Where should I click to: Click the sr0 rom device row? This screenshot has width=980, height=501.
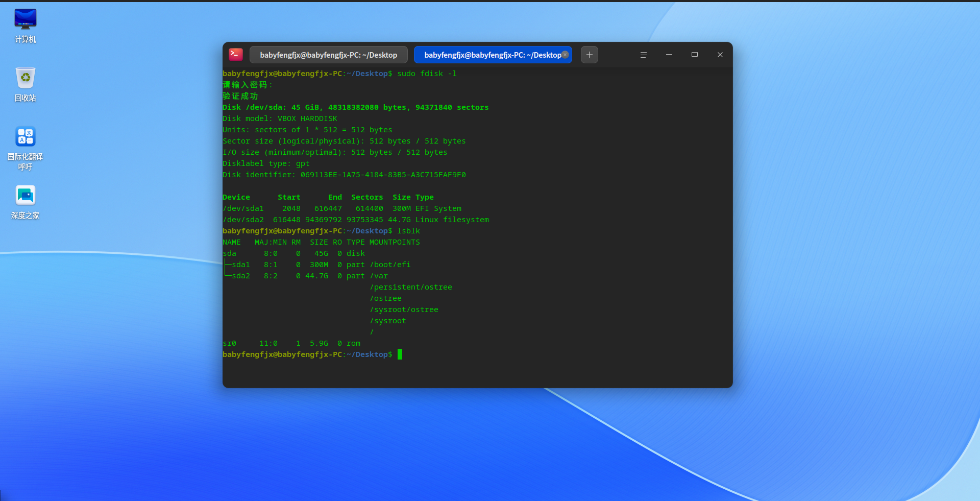pos(291,343)
